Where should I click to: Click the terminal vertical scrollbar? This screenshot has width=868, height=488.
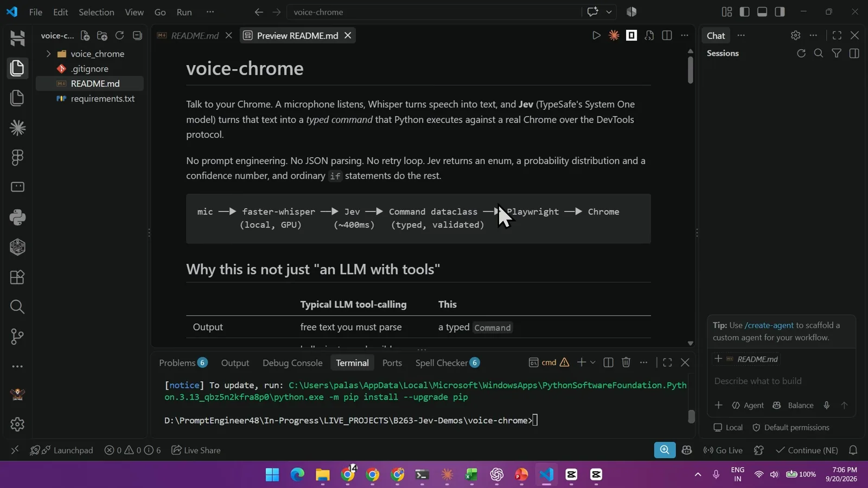pos(691,416)
